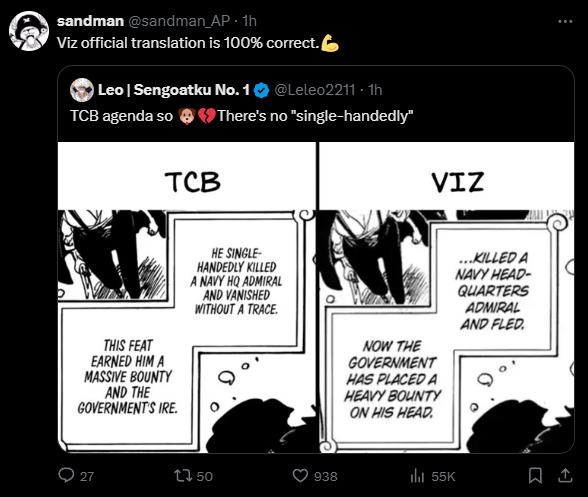The width and height of the screenshot is (588, 497).
Task: Click the quoted tweet text about TCB agenda
Action: (242, 116)
